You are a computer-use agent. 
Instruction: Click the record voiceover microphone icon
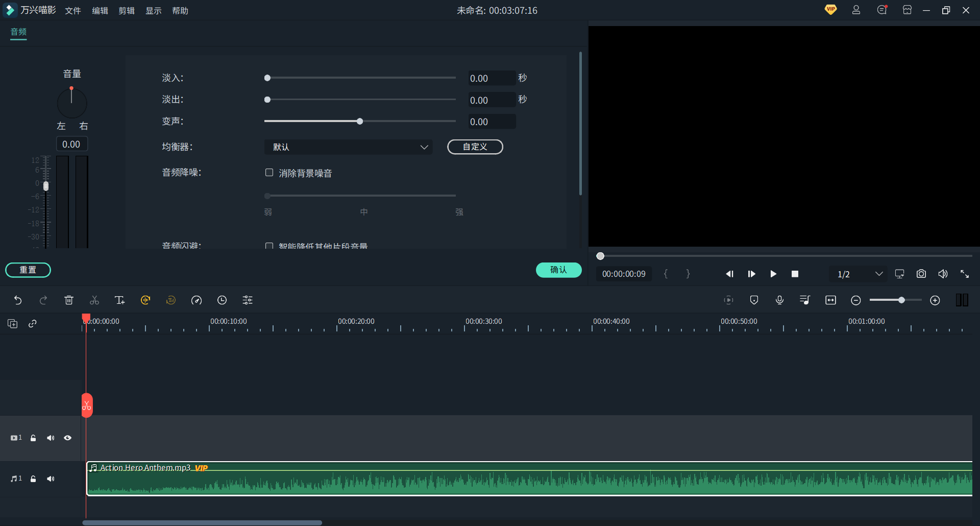point(779,300)
